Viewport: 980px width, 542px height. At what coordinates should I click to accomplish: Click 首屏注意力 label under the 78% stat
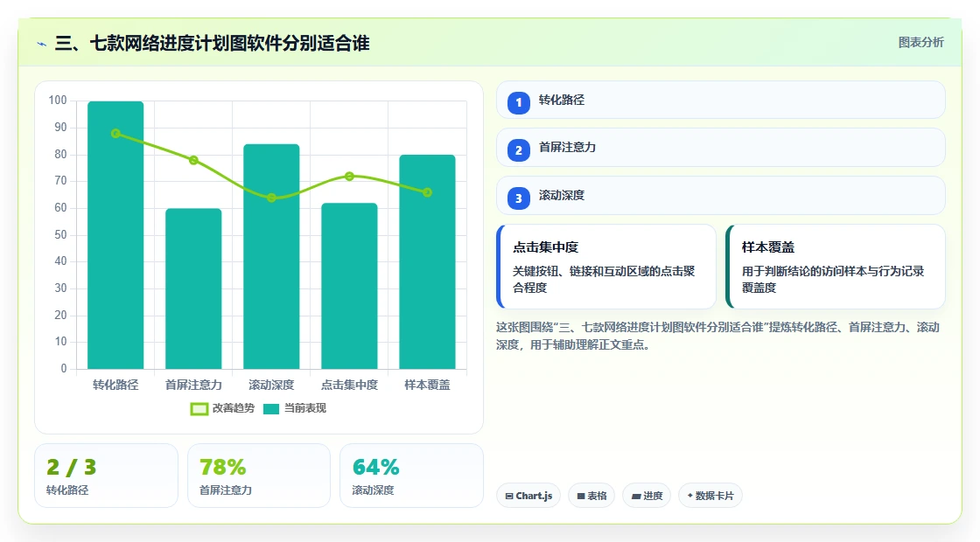[226, 490]
